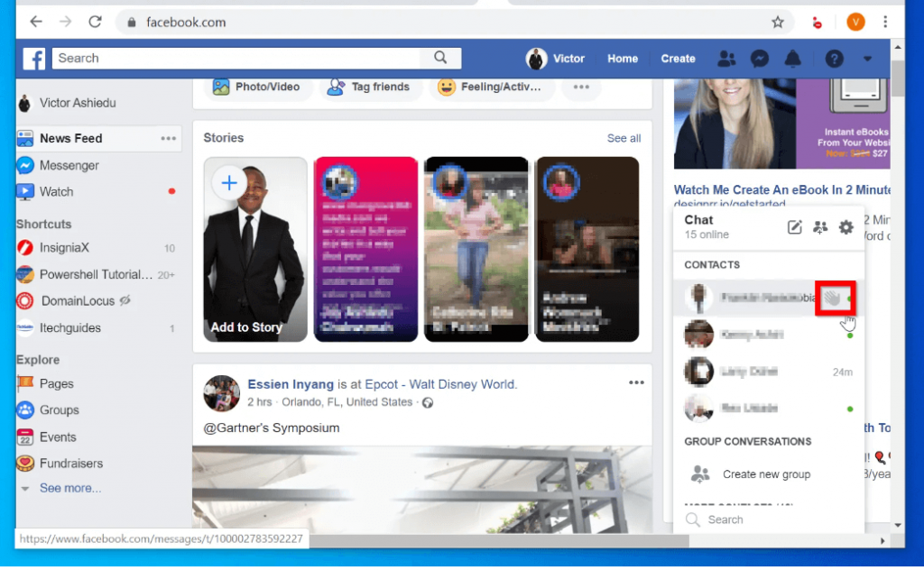Open Friend Requests icon in top bar
The image size is (924, 570).
click(726, 59)
